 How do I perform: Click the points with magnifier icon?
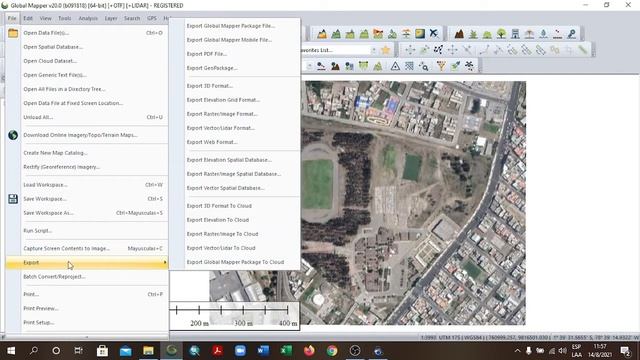[424, 66]
